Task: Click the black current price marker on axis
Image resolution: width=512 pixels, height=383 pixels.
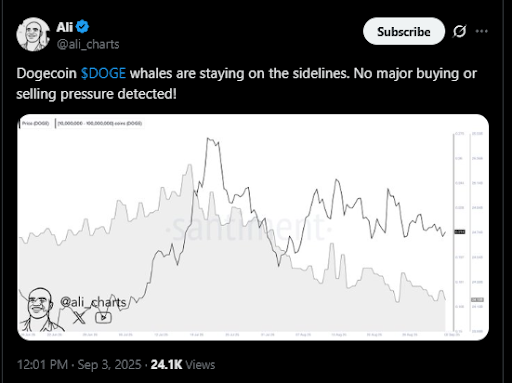Action: [460, 232]
